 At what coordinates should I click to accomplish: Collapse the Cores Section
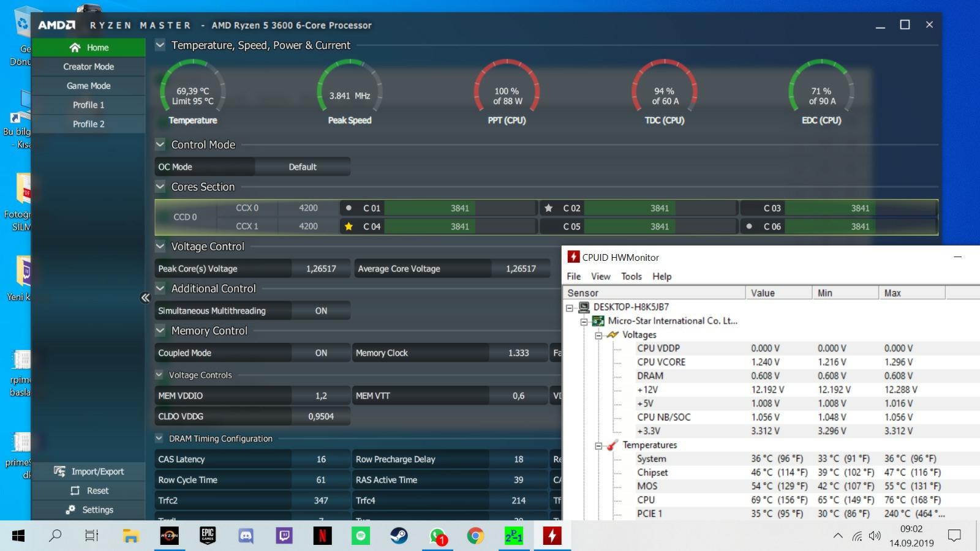(160, 187)
